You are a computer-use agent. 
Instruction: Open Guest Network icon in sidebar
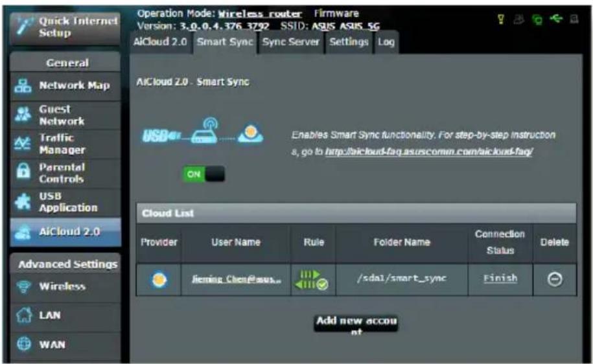tap(23, 115)
